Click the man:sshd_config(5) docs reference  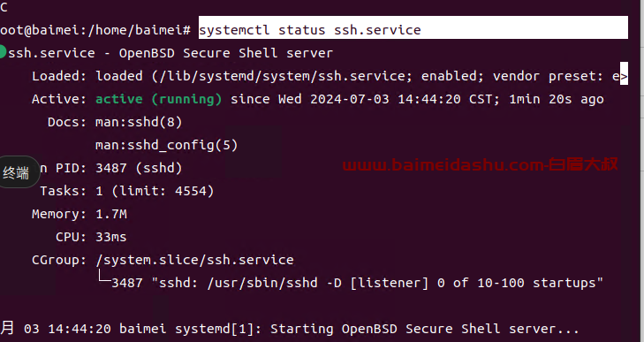click(x=167, y=145)
